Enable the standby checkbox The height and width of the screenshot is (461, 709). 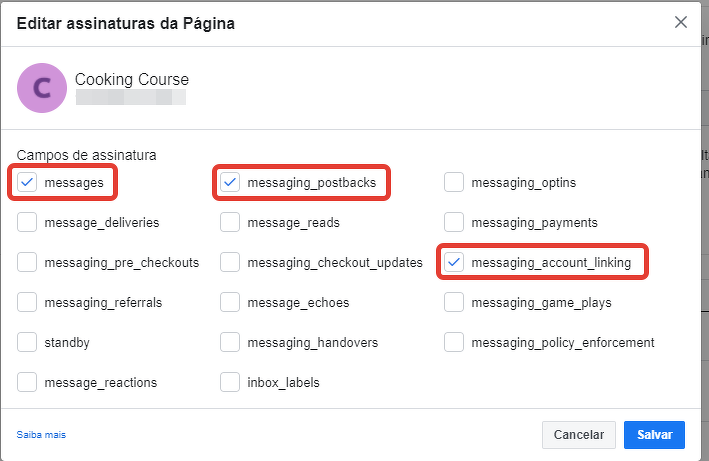point(27,342)
